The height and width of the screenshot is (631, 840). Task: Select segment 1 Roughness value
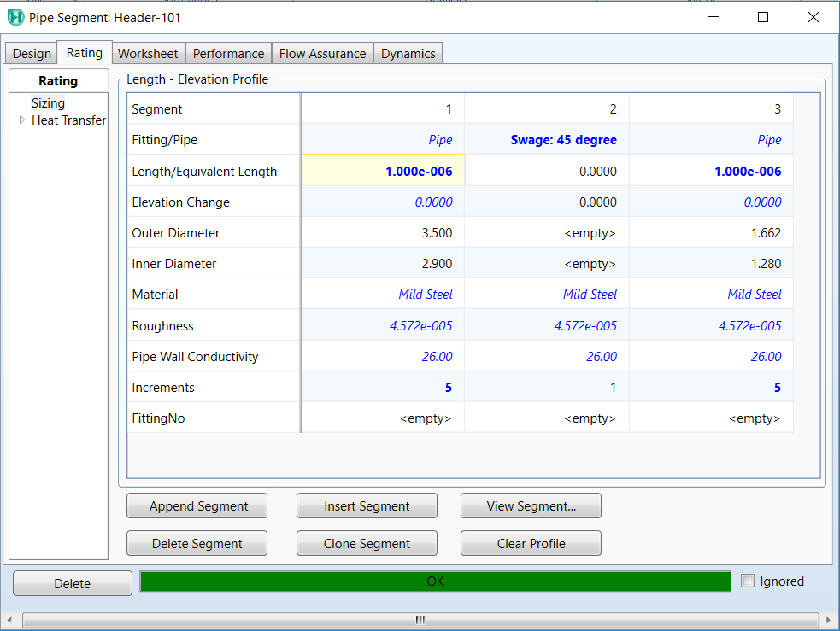(383, 325)
